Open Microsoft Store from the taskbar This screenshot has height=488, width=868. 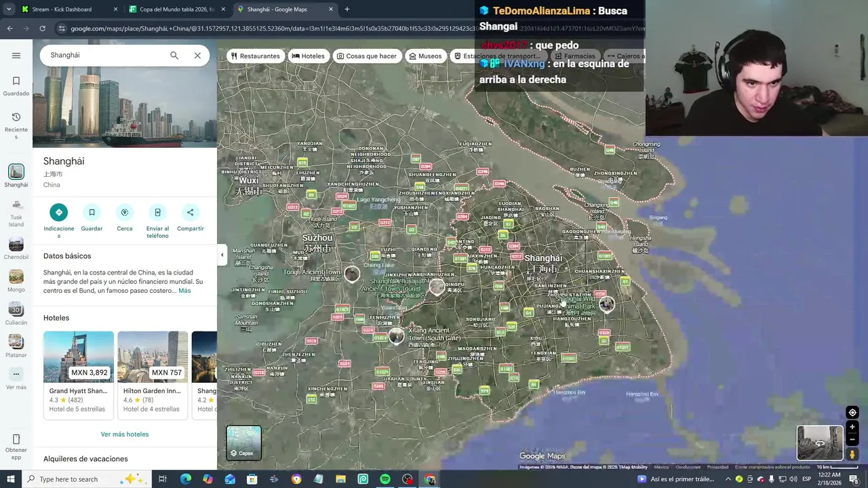(252, 479)
